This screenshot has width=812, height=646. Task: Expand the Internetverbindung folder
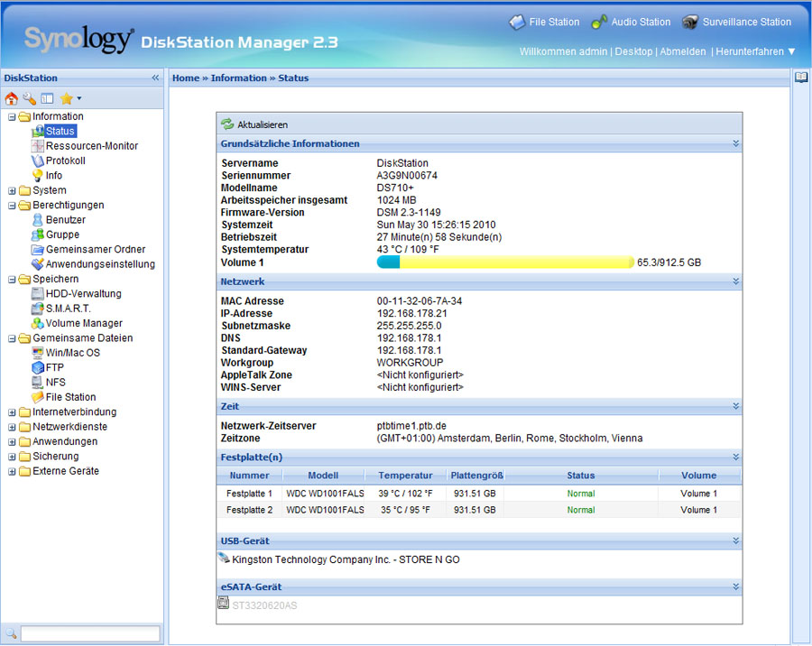(12, 413)
